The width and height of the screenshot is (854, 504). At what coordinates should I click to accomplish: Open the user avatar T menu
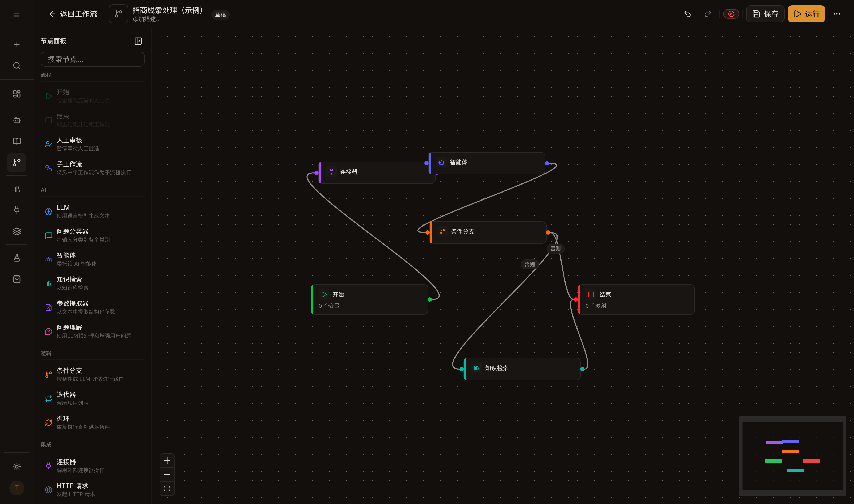[x=17, y=488]
